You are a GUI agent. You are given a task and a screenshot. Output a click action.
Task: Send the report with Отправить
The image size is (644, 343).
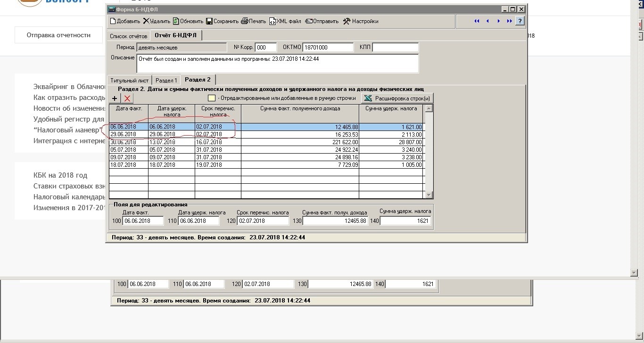pyautogui.click(x=322, y=21)
